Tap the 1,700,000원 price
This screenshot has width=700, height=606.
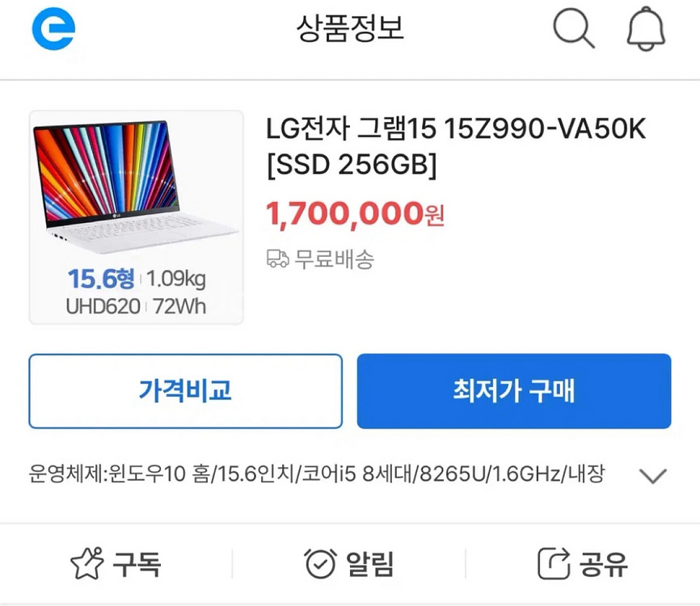coord(355,215)
